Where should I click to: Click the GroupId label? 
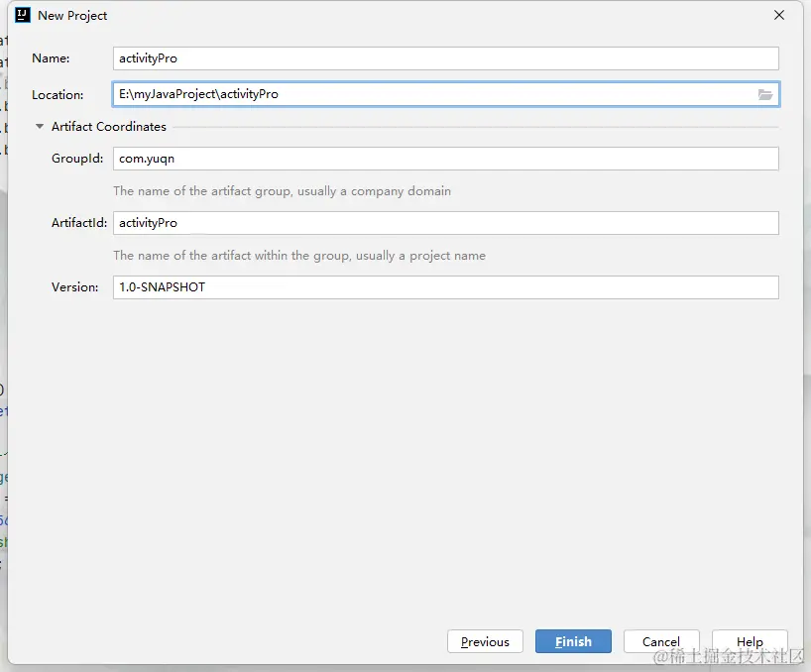click(x=77, y=159)
